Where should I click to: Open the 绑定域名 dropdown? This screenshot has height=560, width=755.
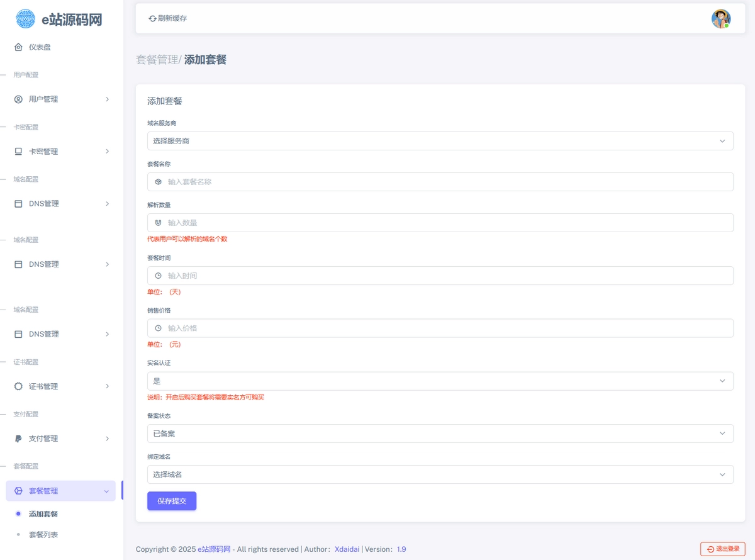click(x=440, y=474)
